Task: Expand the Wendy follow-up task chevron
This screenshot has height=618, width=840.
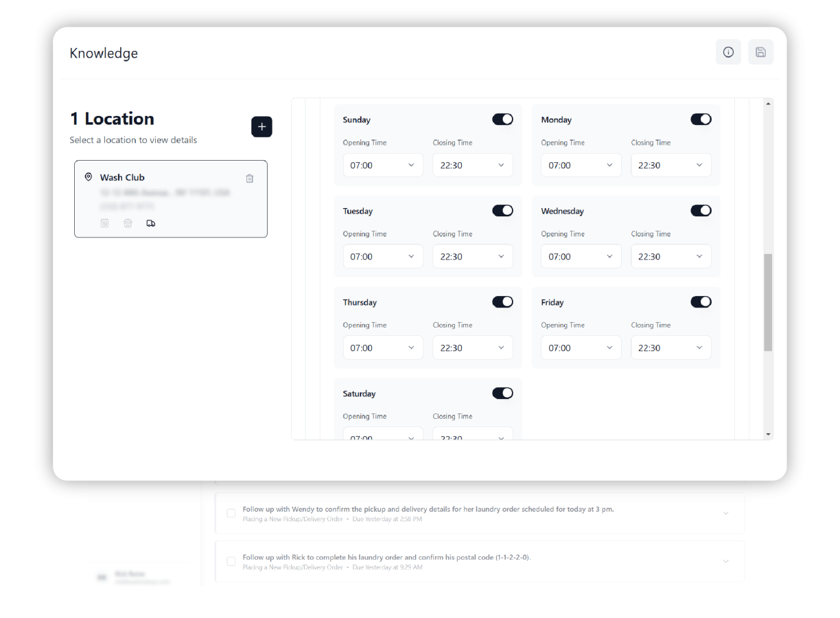Action: click(x=726, y=514)
